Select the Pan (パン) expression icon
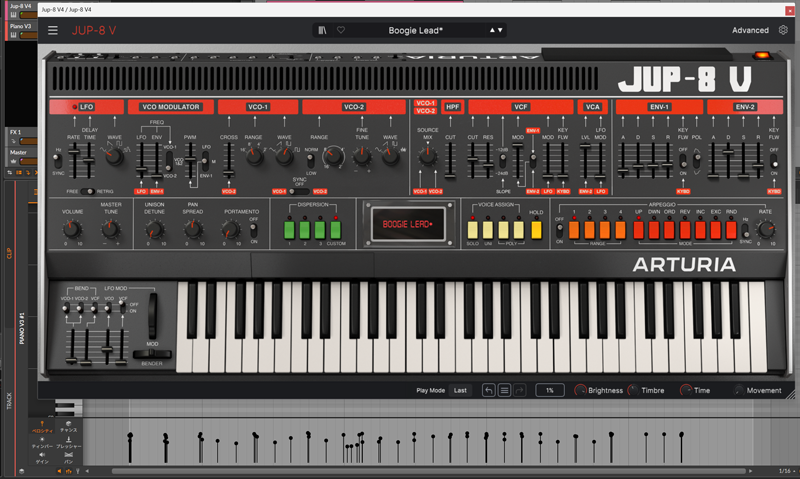This screenshot has height=479, width=800. (x=68, y=458)
